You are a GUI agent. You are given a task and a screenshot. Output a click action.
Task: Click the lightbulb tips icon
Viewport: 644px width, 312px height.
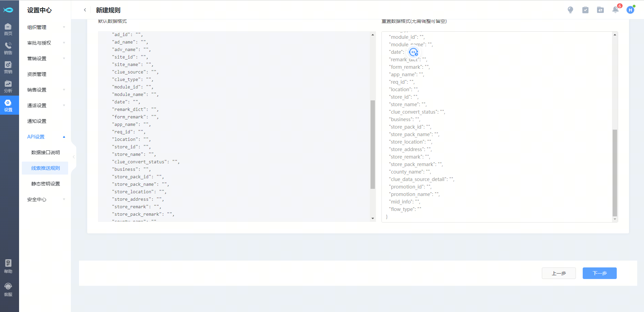click(x=570, y=10)
